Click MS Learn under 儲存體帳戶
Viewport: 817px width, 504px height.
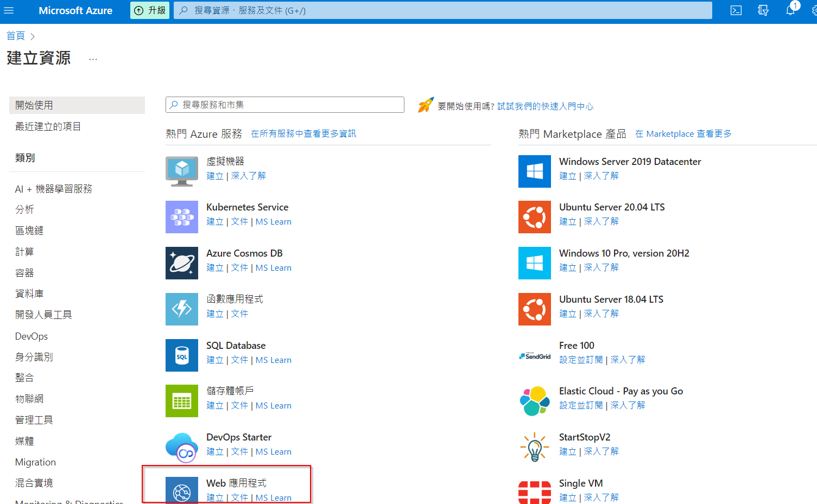[x=274, y=406]
